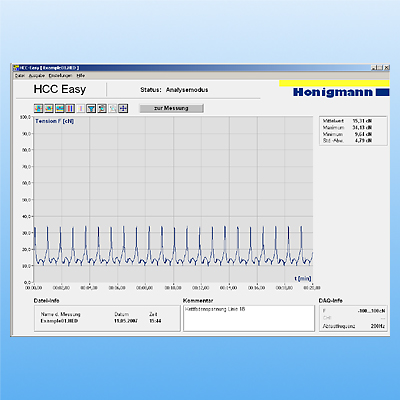Click the Mittelwert value 15,31 cN

coord(362,121)
